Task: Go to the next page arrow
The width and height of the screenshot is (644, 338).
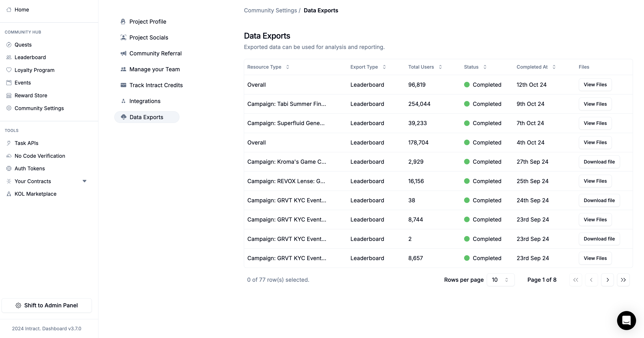Action: tap(607, 280)
